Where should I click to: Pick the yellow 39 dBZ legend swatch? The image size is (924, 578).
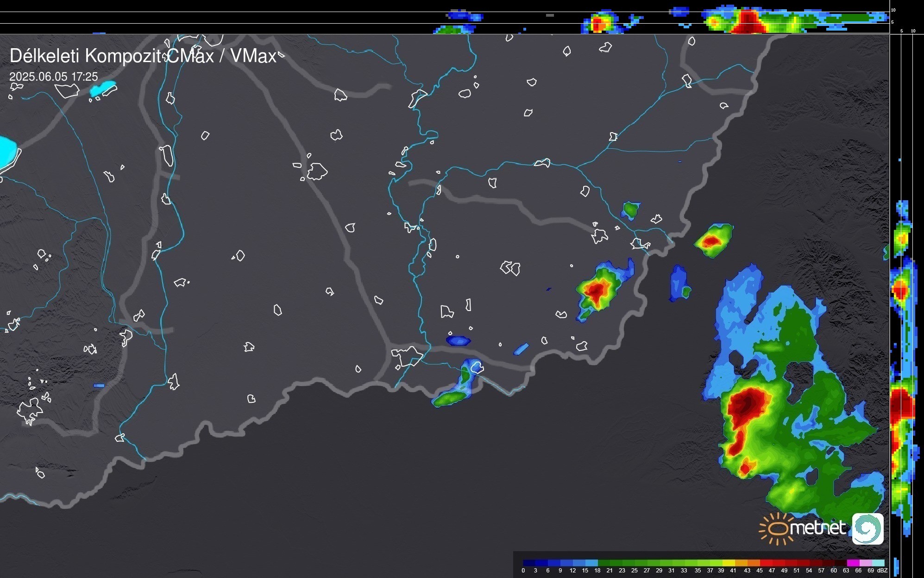click(x=728, y=563)
